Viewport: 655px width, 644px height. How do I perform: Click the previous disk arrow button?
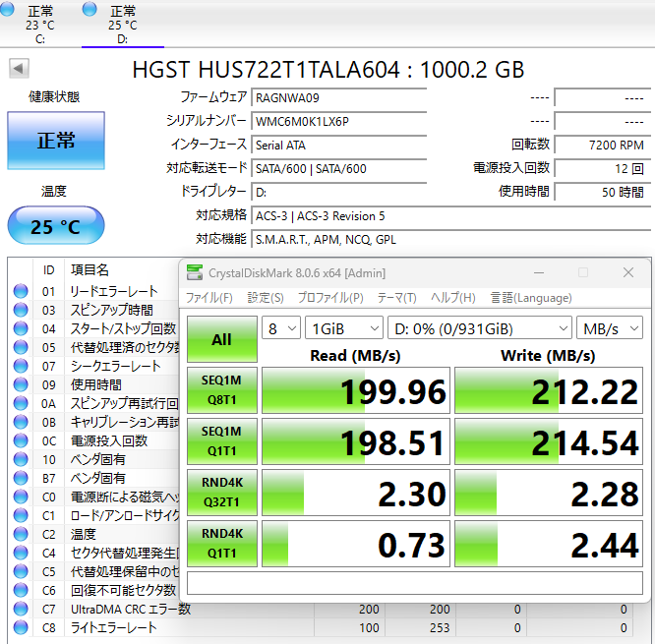19,68
